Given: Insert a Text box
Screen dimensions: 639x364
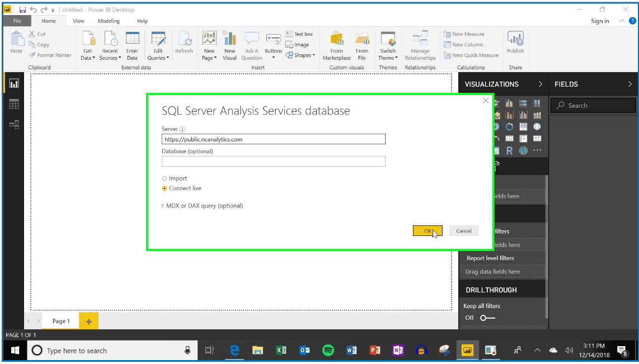Looking at the screenshot, I should [299, 34].
